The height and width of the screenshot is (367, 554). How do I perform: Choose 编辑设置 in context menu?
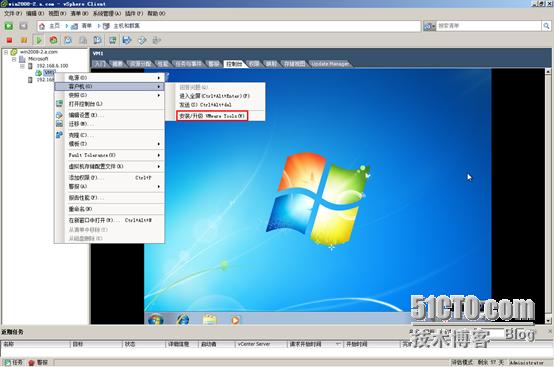110,115
